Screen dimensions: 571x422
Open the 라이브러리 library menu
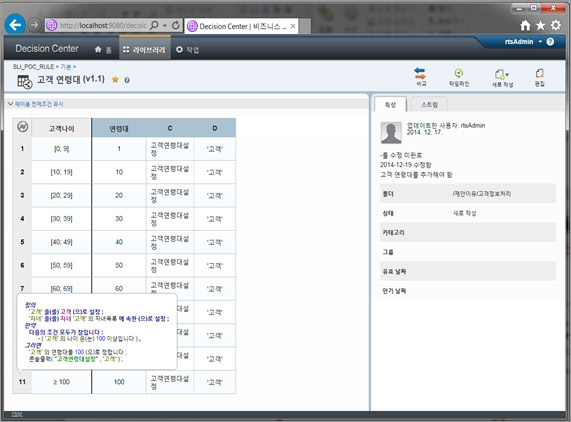click(145, 49)
